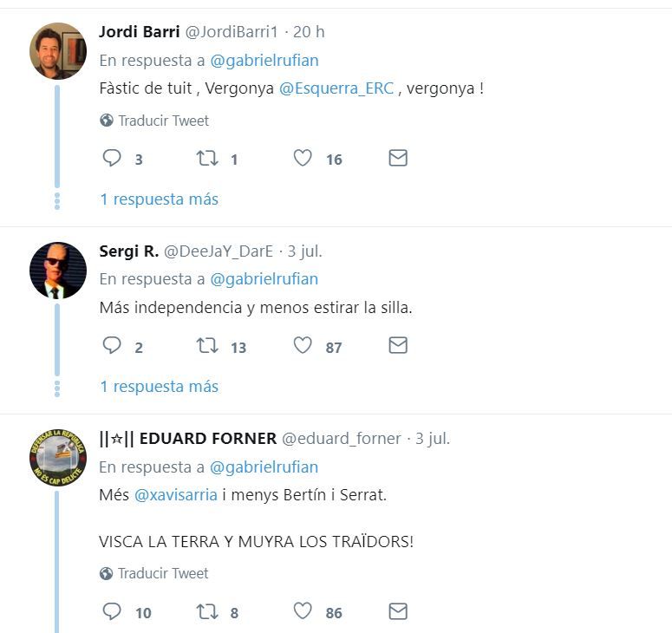Retweet Eduard Forner's tweet

tap(206, 611)
